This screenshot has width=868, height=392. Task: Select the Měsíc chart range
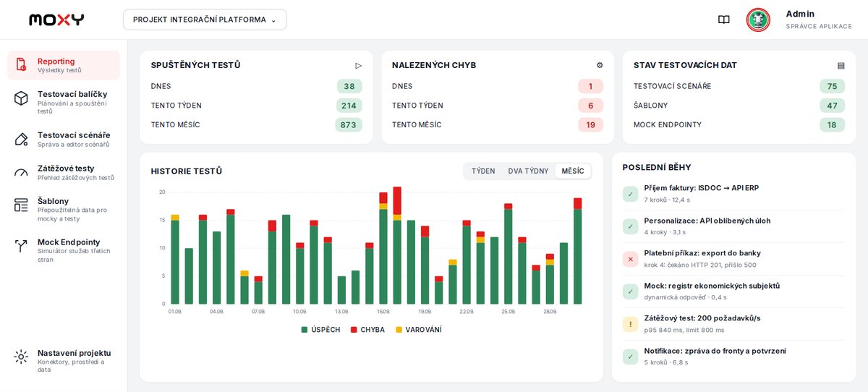[x=573, y=171]
